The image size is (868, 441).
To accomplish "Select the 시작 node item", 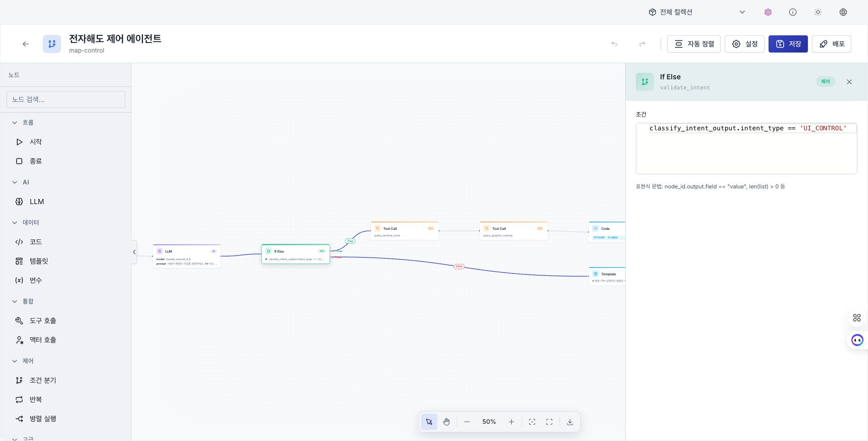I will coord(66,142).
